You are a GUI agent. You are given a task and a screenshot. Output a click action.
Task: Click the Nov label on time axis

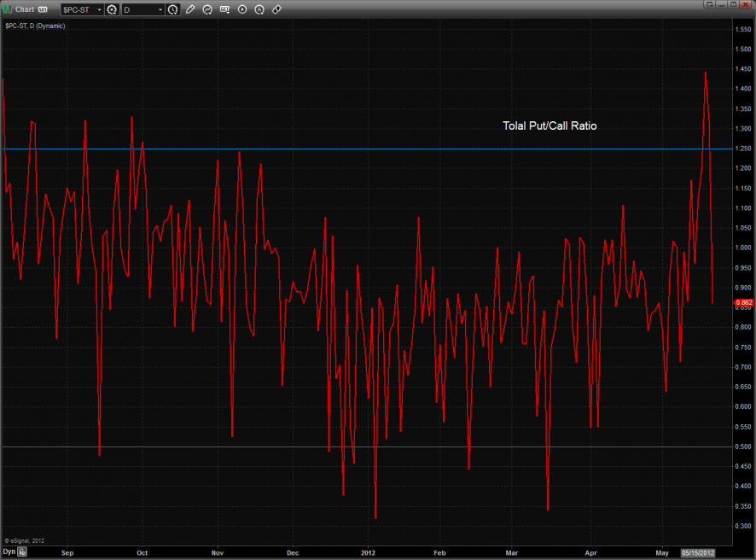[218, 553]
